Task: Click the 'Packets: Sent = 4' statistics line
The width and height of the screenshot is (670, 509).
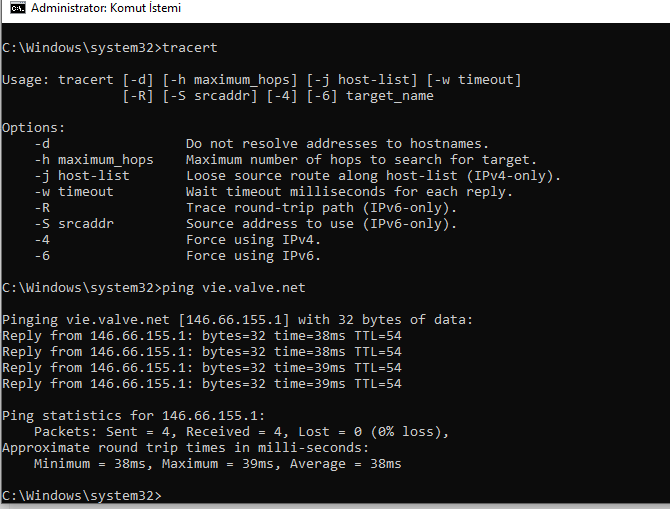Action: (241, 432)
